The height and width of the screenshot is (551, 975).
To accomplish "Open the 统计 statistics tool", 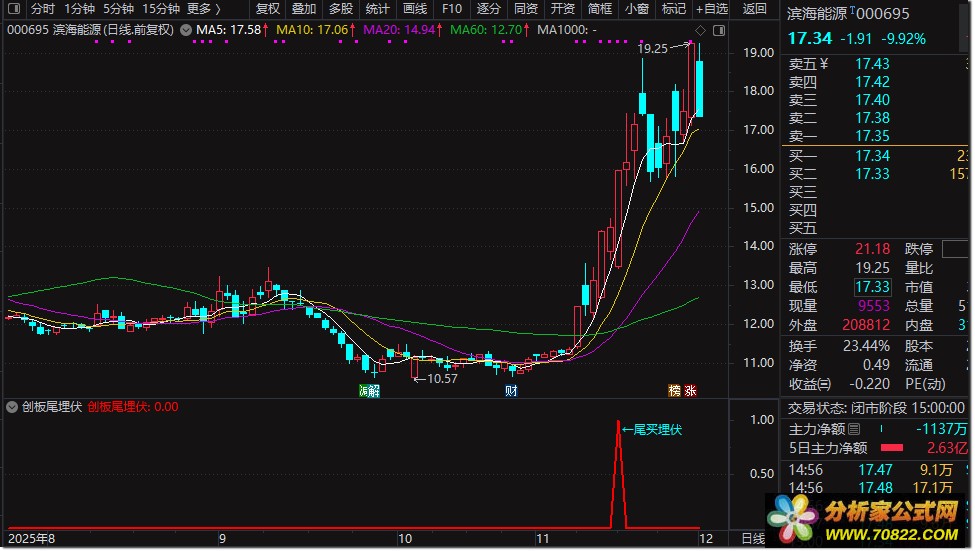I will point(377,9).
